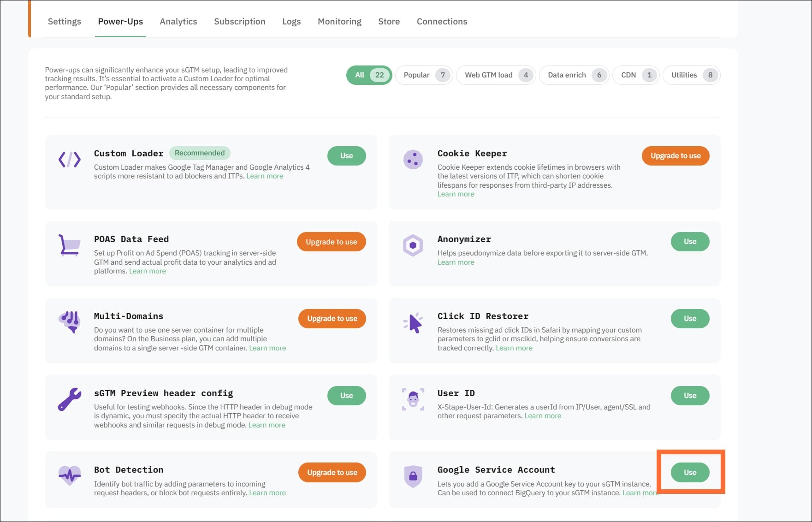The height and width of the screenshot is (522, 812).
Task: Click Use for Google Service Account
Action: pos(690,473)
